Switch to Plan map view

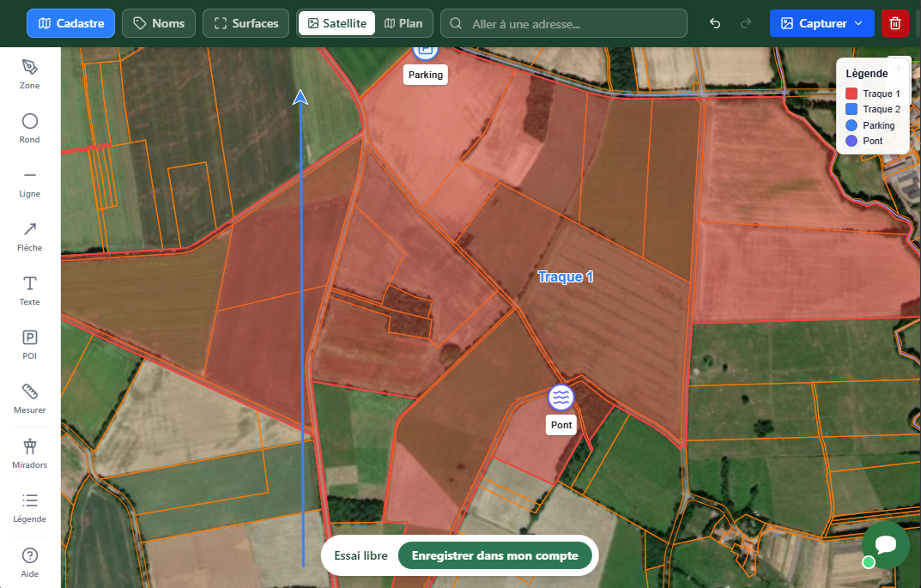(x=403, y=23)
